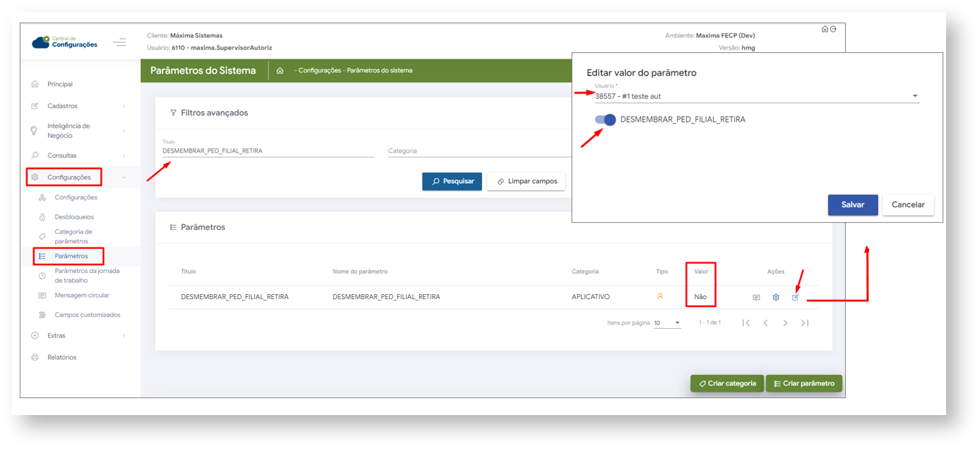The height and width of the screenshot is (449, 980).
Task: Click the Criar categoria button
Action: (x=727, y=384)
